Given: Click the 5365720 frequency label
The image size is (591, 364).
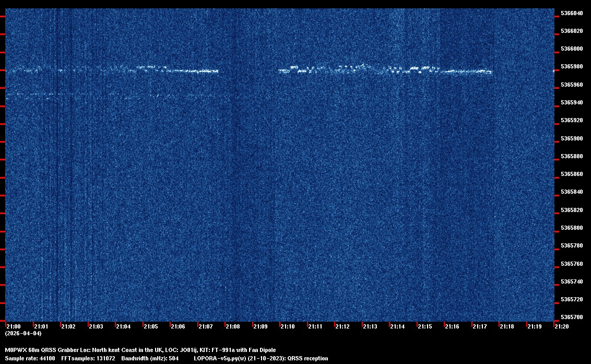Looking at the screenshot, I should [x=571, y=299].
